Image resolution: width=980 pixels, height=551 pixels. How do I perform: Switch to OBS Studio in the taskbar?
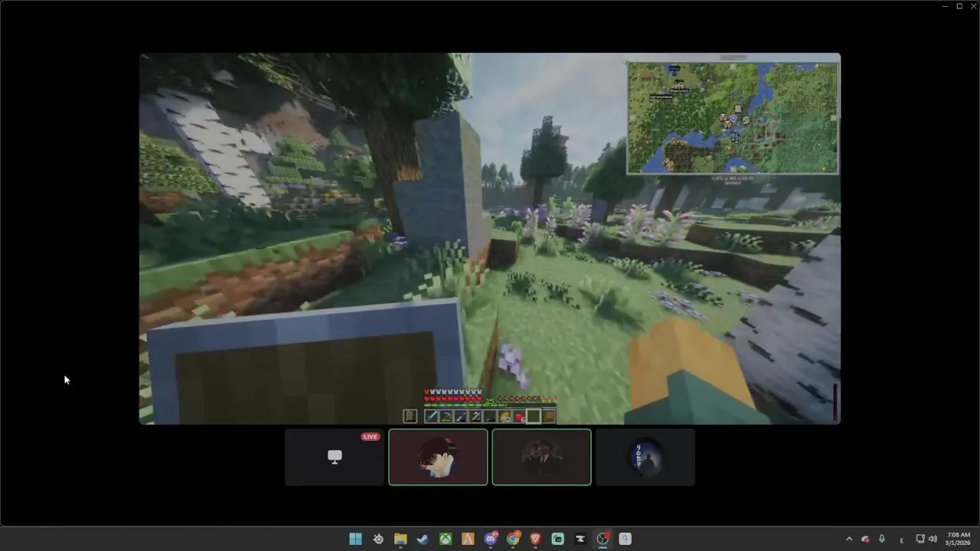coord(603,539)
